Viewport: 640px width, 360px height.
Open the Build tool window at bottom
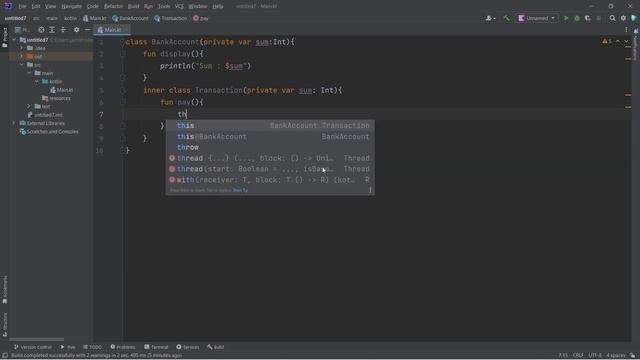pos(216,347)
